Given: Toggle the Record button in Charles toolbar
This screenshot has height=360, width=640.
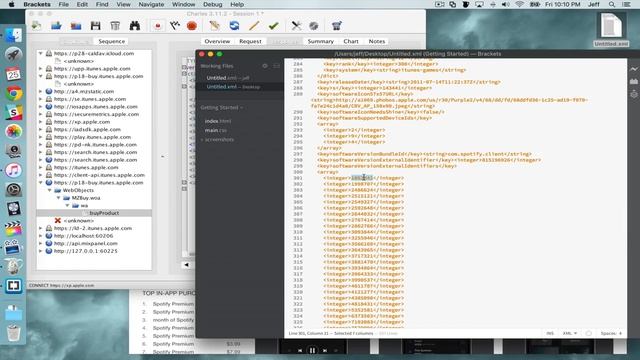Looking at the screenshot, I should (158, 26).
